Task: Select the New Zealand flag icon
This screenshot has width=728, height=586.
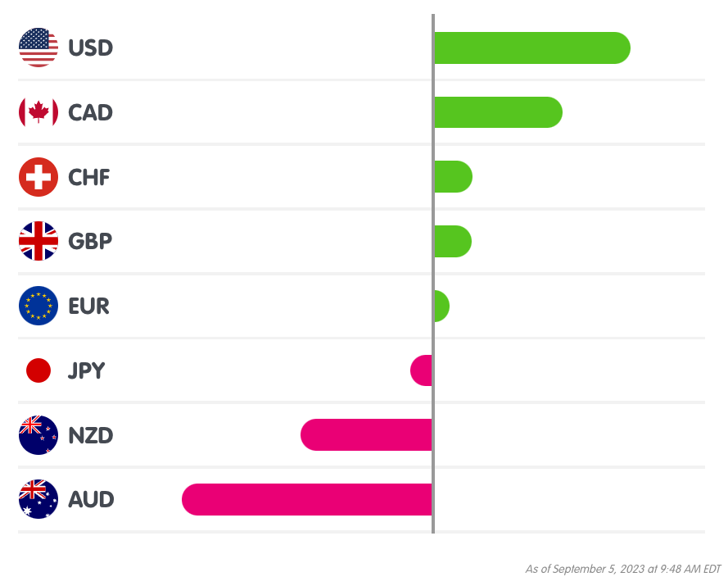Action: tap(38, 434)
